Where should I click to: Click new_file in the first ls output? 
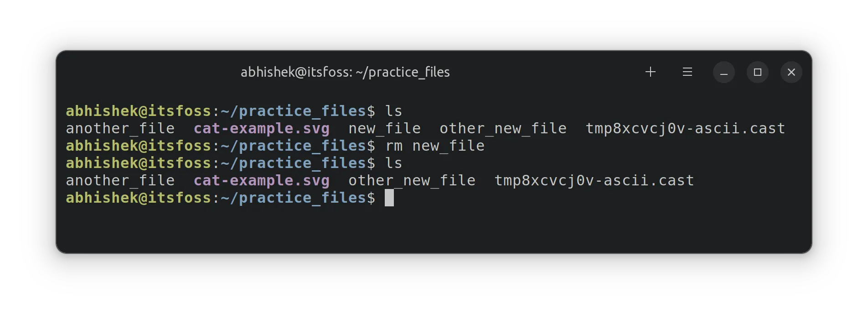point(384,128)
